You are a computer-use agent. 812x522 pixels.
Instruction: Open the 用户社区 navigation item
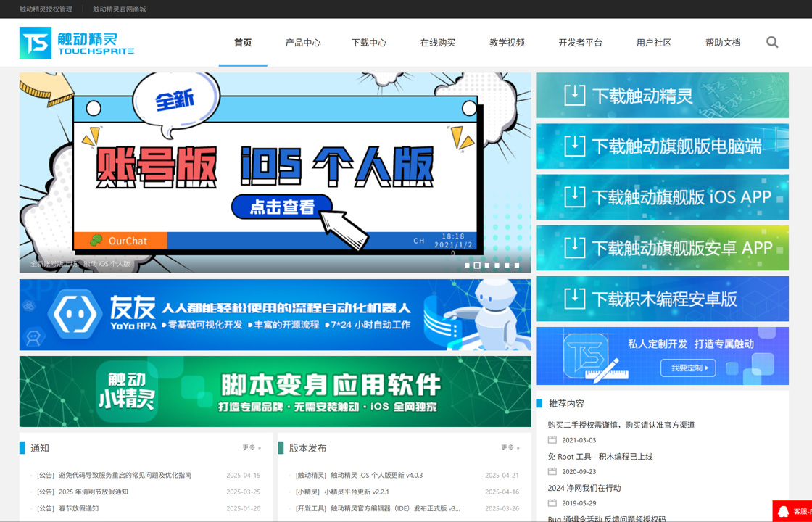[x=653, y=43]
